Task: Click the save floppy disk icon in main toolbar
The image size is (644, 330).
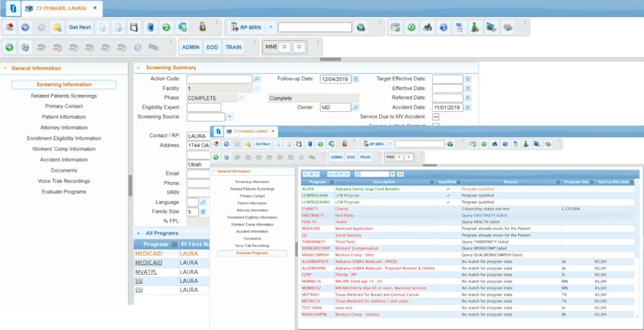Action: pos(133,28)
